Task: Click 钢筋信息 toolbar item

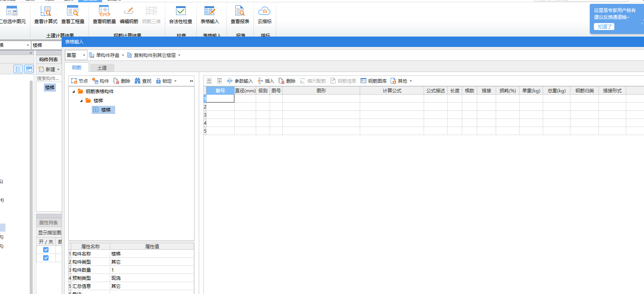Action: point(343,81)
